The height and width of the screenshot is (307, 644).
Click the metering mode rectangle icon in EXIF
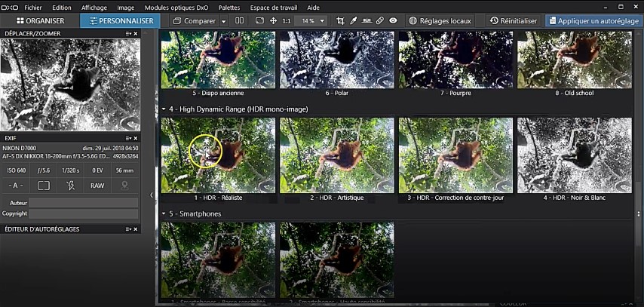point(44,186)
